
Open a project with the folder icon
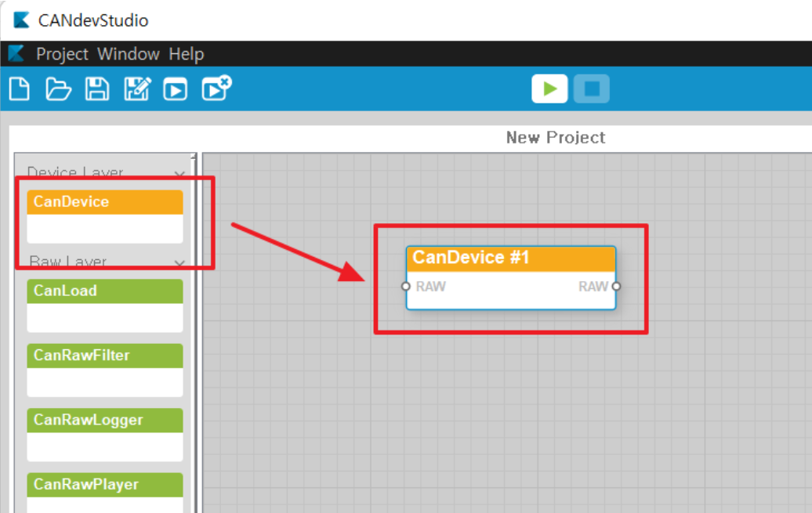click(x=58, y=89)
